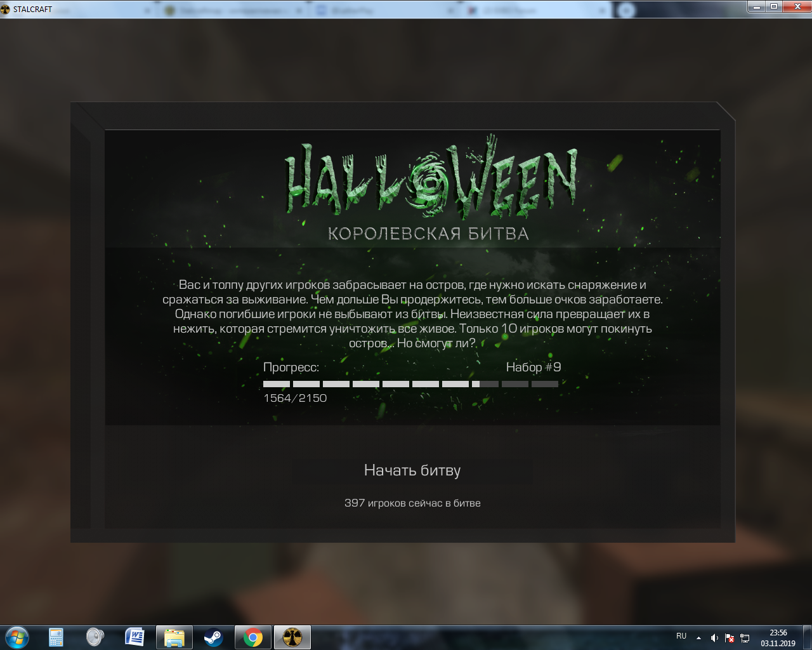Open the volume control in the tray
The image size is (812, 650).
point(715,638)
